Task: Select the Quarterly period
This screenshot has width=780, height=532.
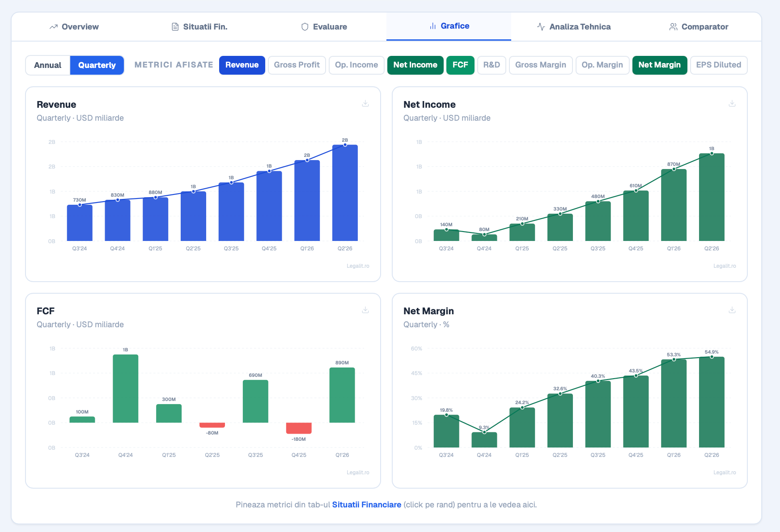Action: 97,65
